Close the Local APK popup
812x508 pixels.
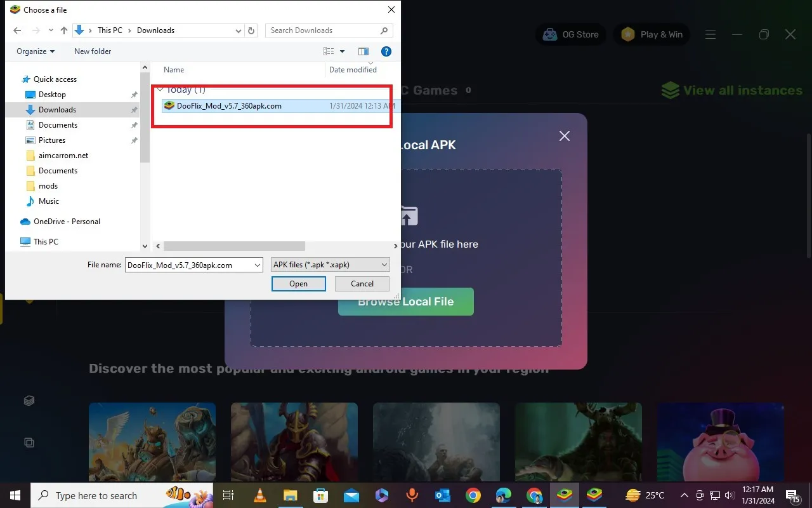(565, 136)
